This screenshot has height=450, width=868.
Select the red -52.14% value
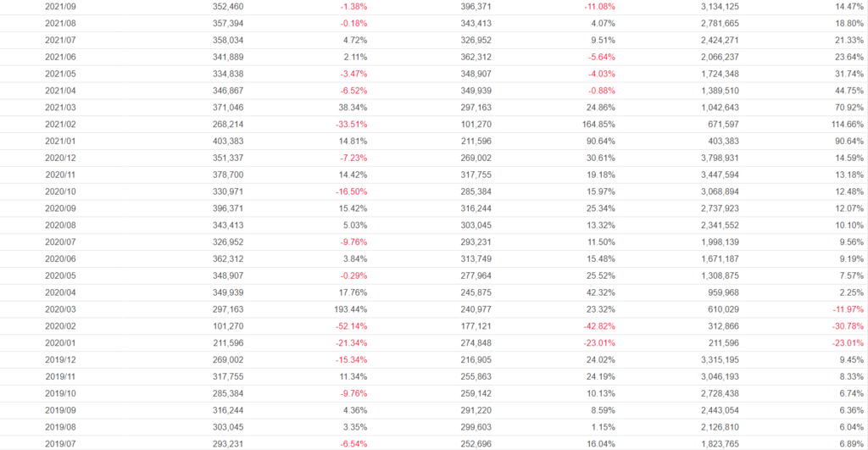click(x=350, y=326)
